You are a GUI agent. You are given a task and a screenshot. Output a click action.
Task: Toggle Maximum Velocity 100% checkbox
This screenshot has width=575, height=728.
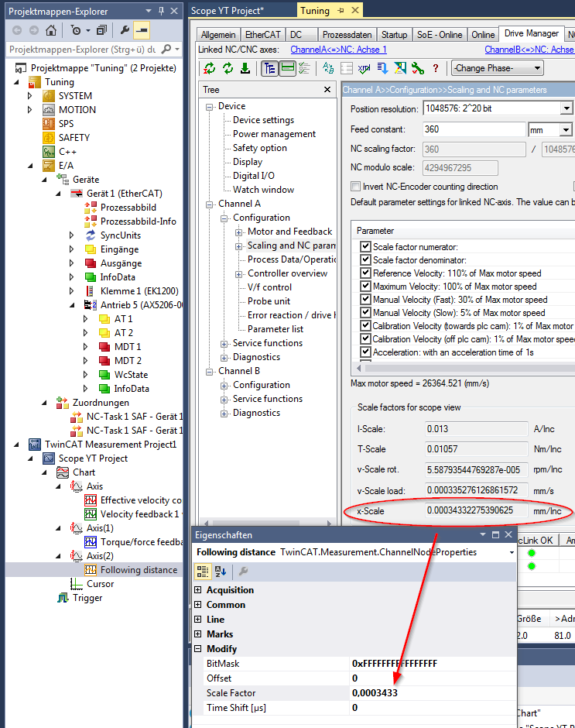coord(366,286)
